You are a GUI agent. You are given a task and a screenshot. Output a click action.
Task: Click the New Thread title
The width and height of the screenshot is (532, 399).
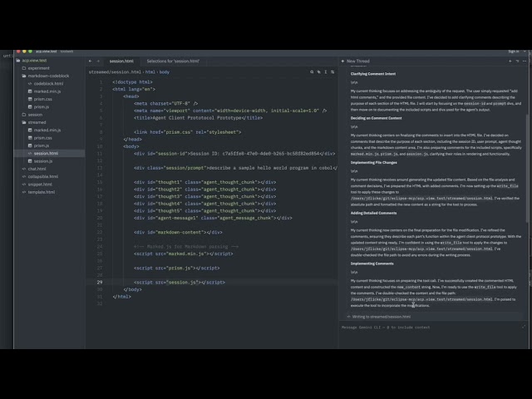(x=358, y=61)
